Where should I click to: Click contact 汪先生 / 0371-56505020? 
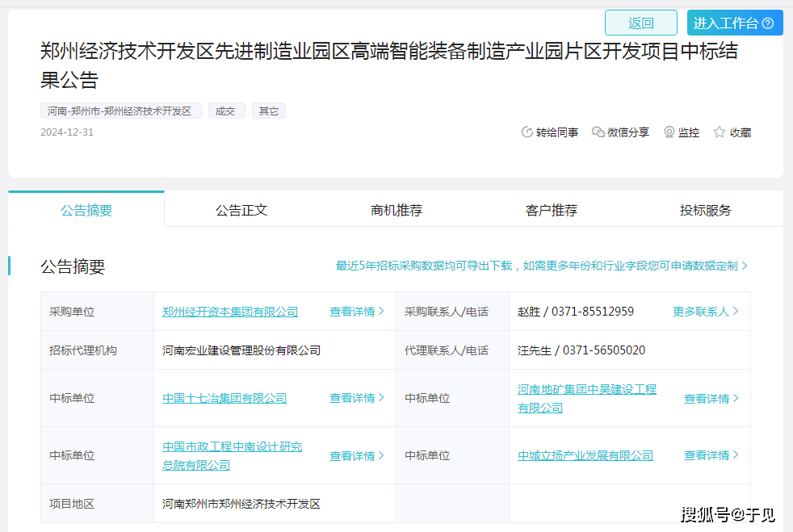(x=581, y=350)
